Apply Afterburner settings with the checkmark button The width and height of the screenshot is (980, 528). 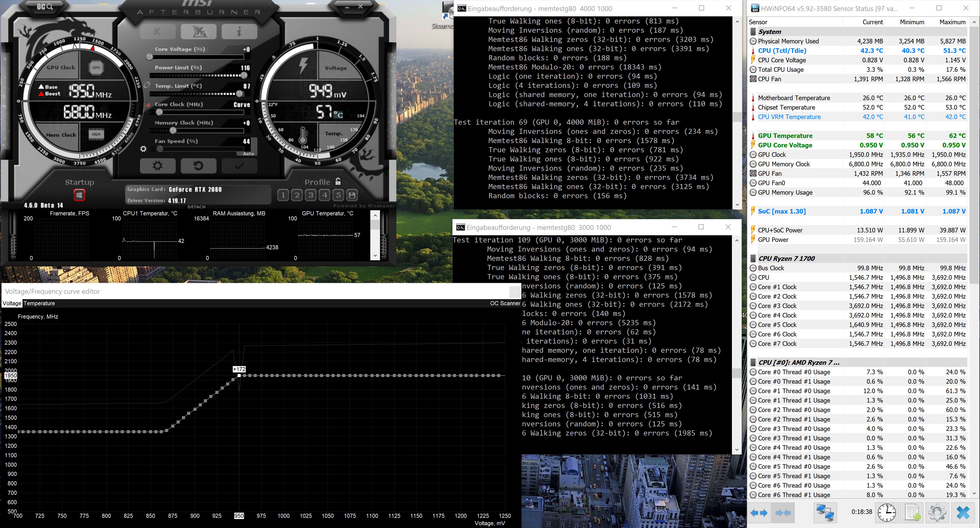[x=239, y=166]
